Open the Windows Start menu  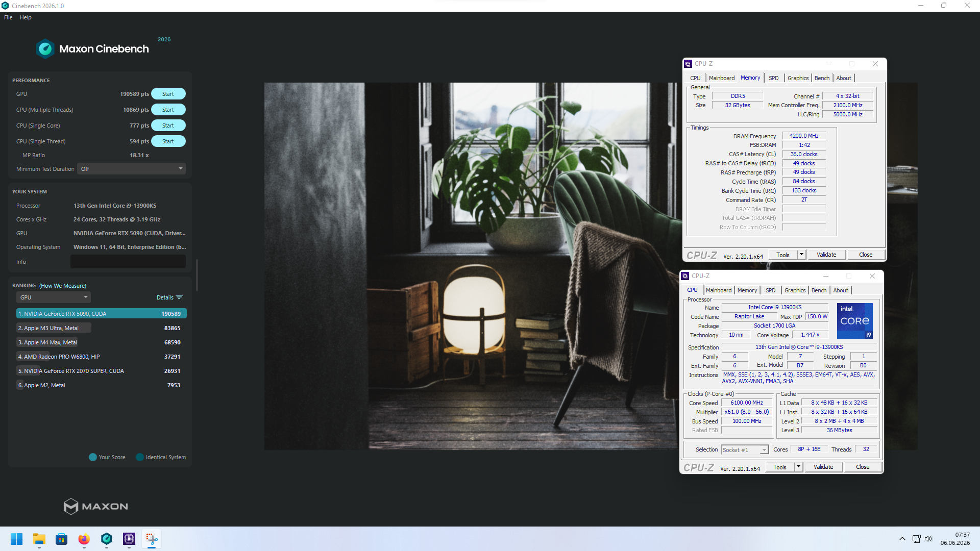click(x=16, y=539)
